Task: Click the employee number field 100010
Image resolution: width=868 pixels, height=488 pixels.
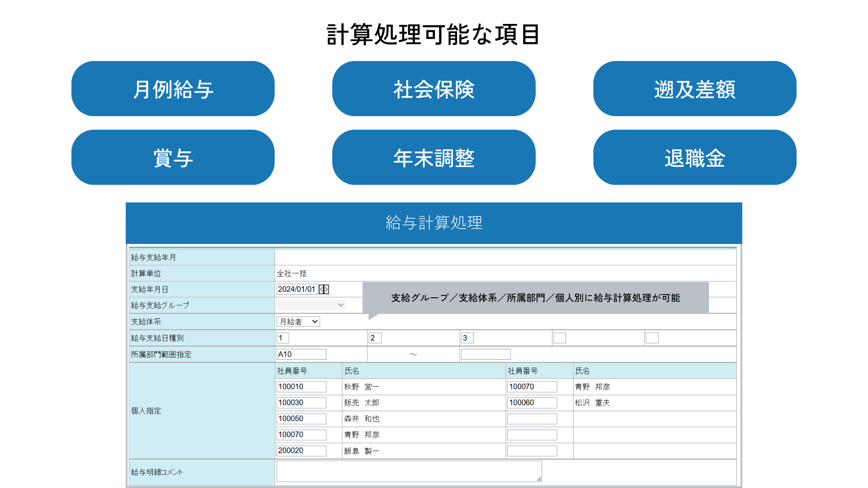Action: click(x=301, y=387)
